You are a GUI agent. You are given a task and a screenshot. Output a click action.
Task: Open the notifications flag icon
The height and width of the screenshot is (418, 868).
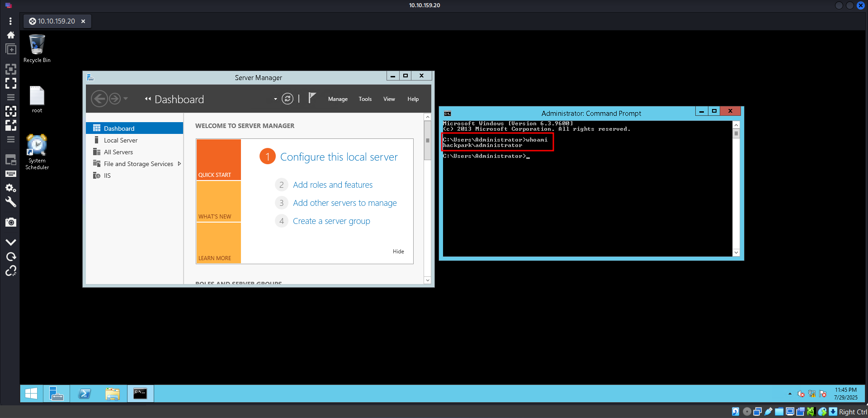[x=312, y=98]
